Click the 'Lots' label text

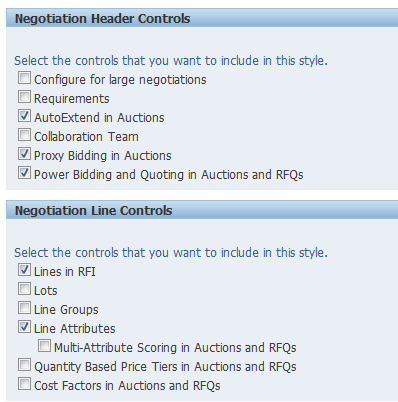point(46,291)
